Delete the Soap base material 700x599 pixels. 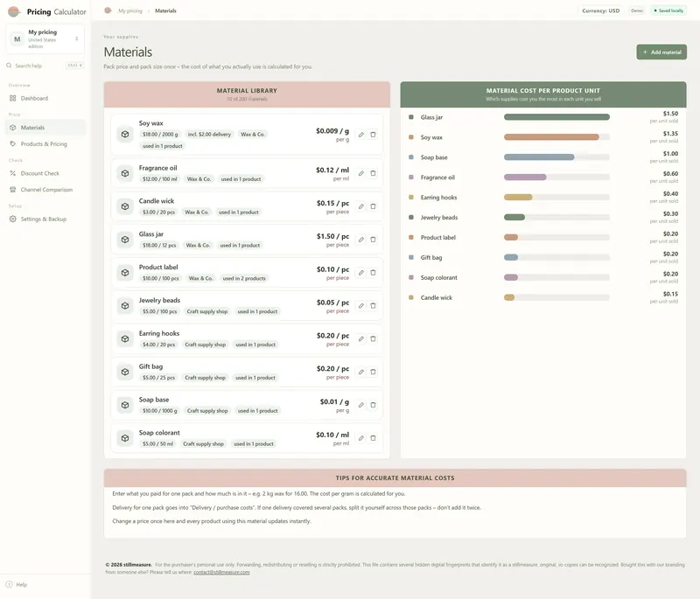tap(373, 405)
